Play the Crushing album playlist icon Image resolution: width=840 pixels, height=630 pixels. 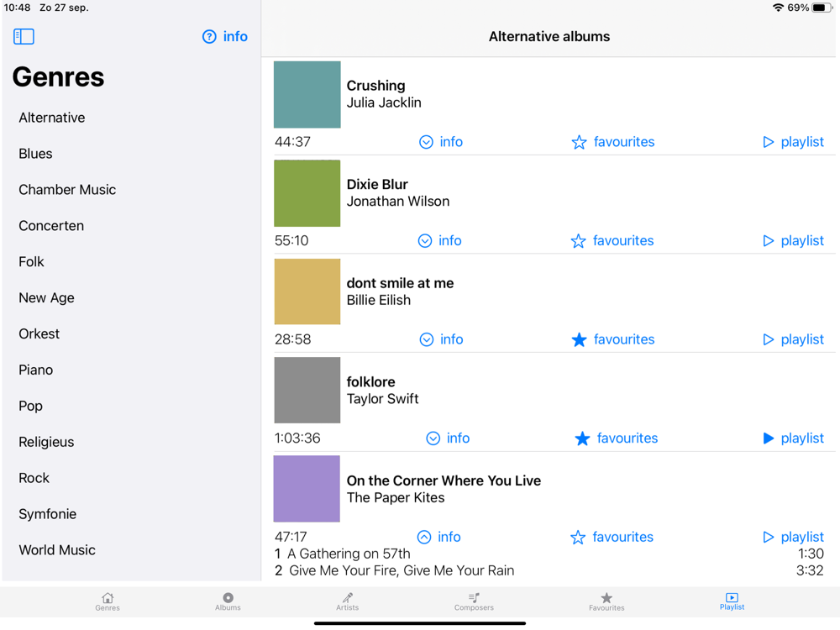769,142
